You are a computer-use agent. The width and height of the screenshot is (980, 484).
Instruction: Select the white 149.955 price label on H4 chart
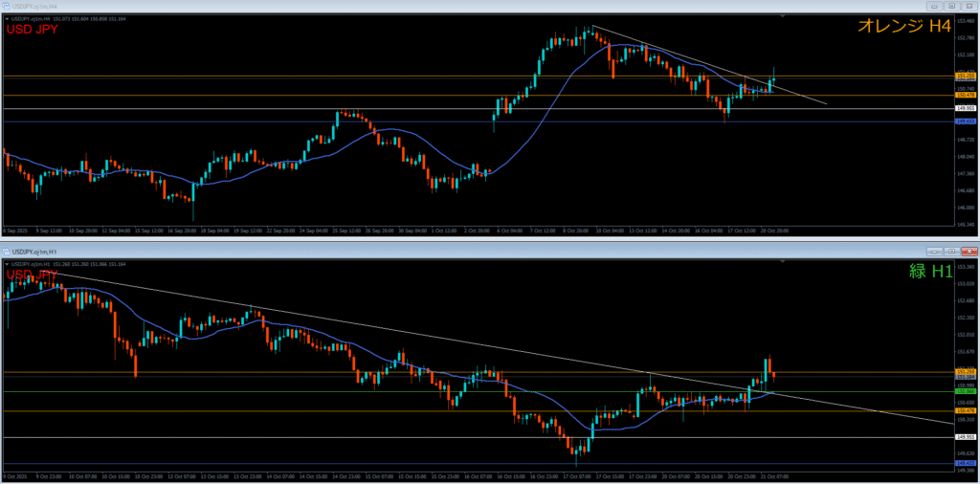966,109
